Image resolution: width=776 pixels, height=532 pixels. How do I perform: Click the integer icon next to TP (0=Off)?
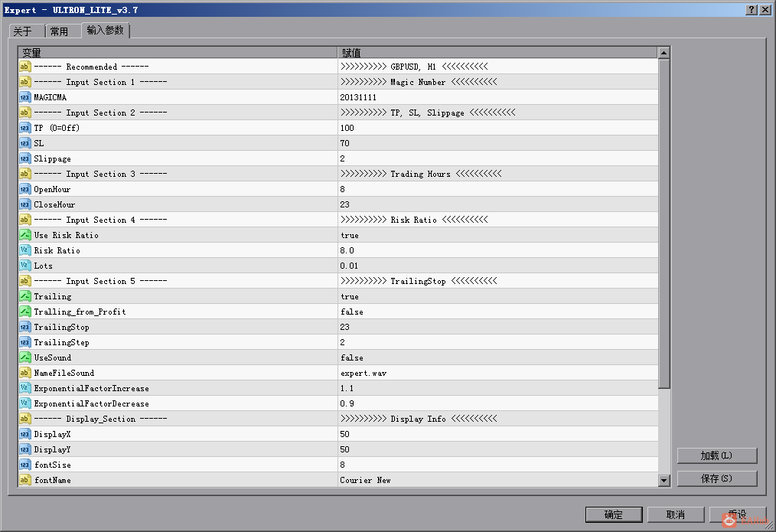(x=24, y=128)
